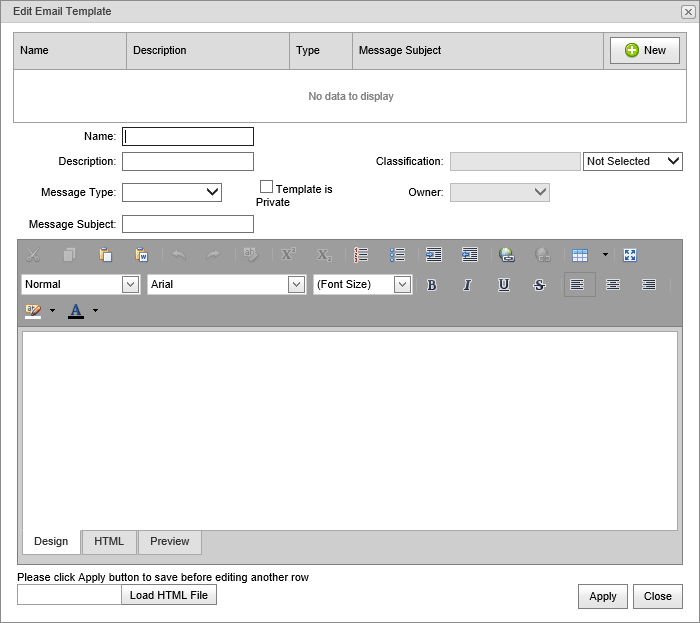Focus the Description input field
The image size is (700, 623).
tap(188, 162)
